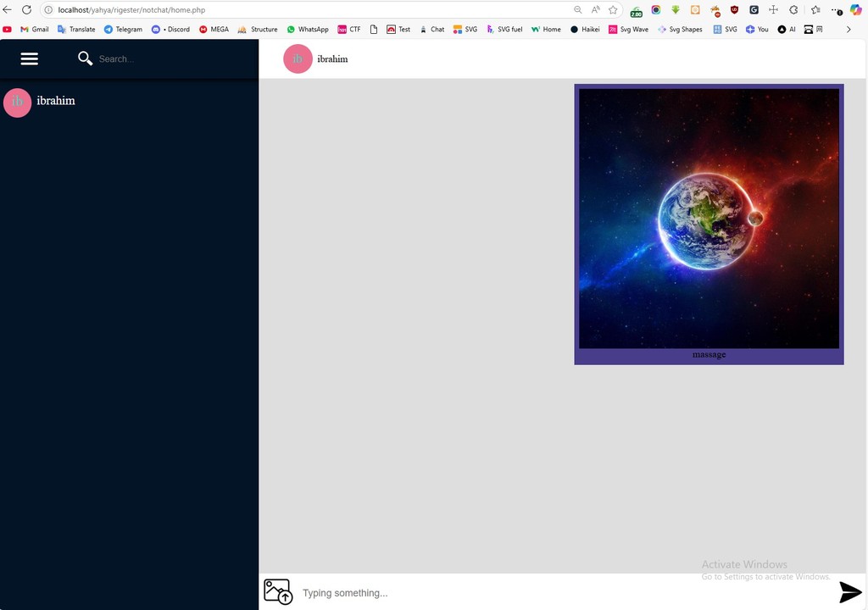
Task: Open the blank page bookmark icon
Action: (374, 30)
